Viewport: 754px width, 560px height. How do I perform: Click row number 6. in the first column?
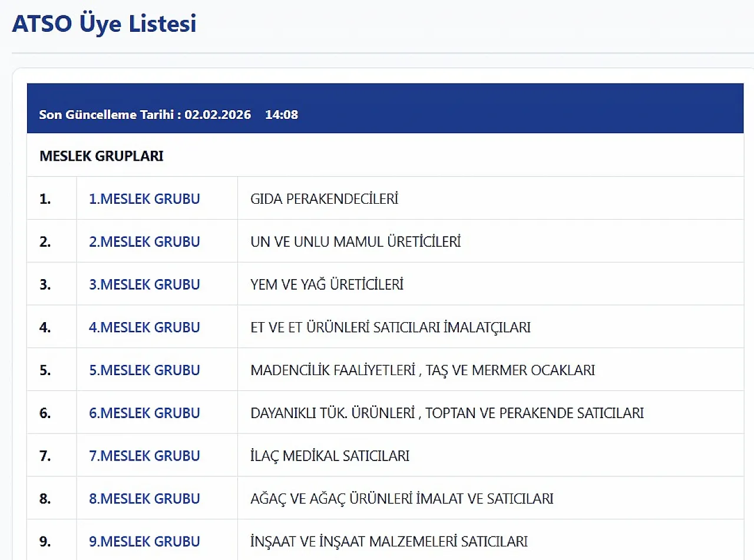coord(45,413)
